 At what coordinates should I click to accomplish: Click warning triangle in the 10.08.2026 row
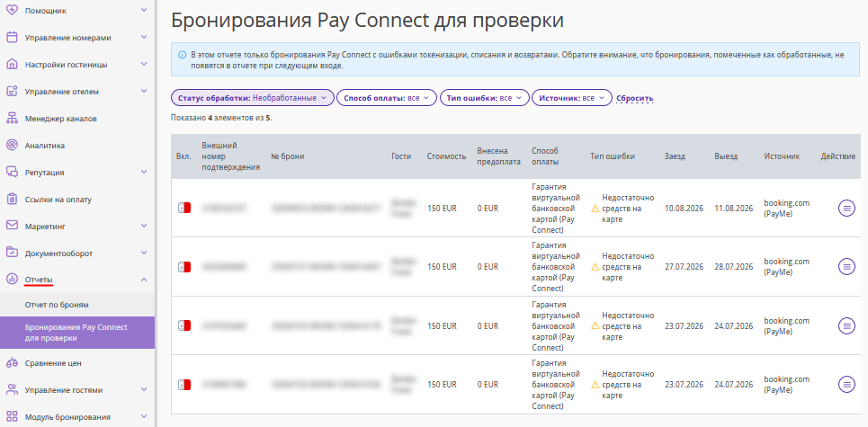[595, 209]
